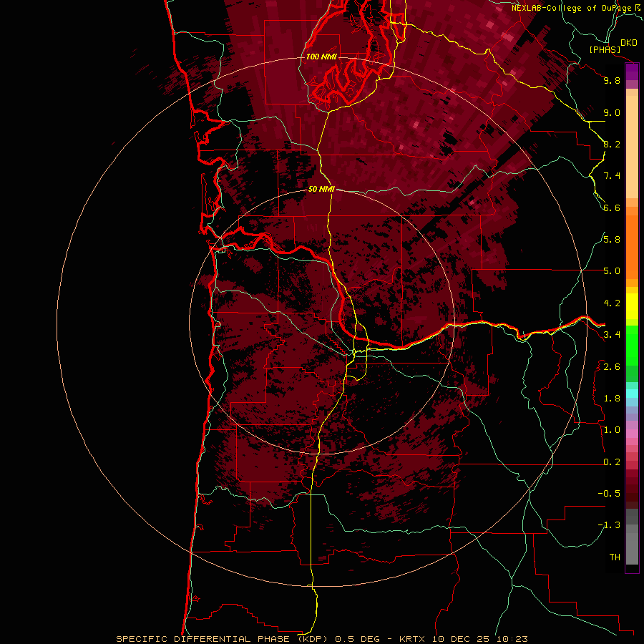Click the 6.6 scale value

pos(612,208)
